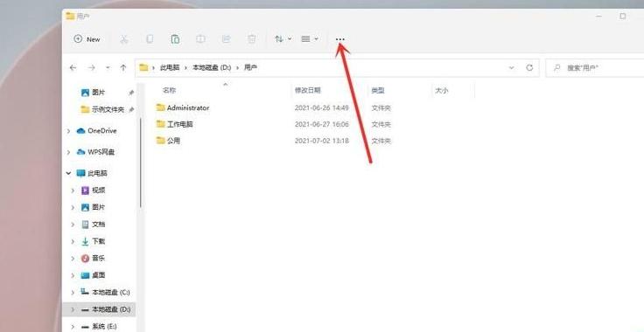Viewport: 644px width, 332px height.
Task: Open 桌面 in navigation pane
Action: (x=99, y=275)
